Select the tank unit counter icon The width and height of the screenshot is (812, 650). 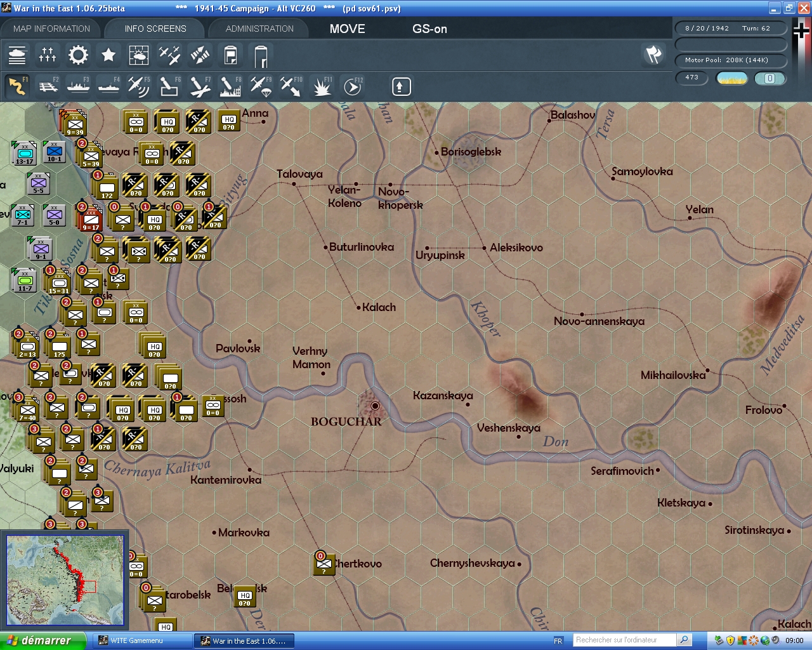click(17, 55)
